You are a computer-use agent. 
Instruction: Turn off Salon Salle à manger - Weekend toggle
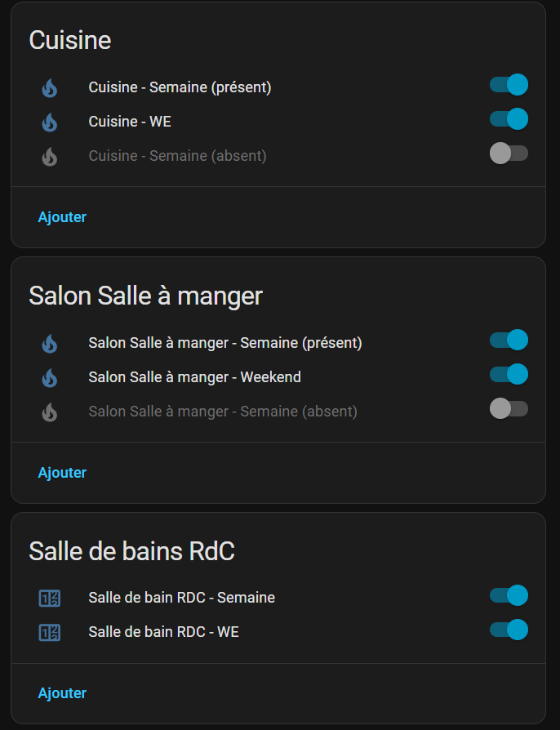coord(509,375)
